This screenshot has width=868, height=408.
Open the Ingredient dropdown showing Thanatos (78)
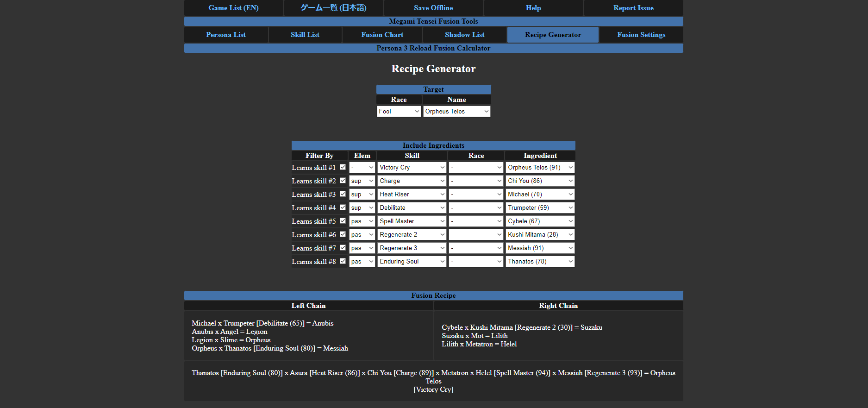click(x=540, y=262)
